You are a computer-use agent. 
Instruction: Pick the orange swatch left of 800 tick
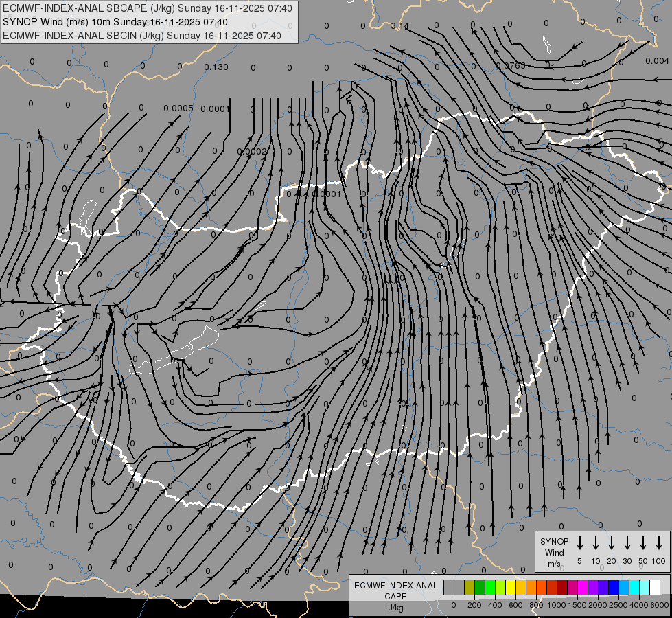click(531, 588)
